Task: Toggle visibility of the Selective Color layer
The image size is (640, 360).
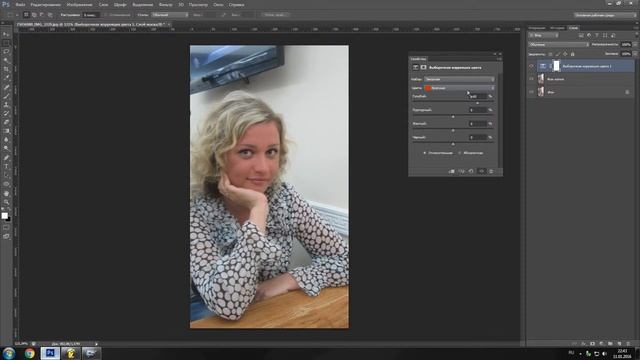Action: coord(531,66)
